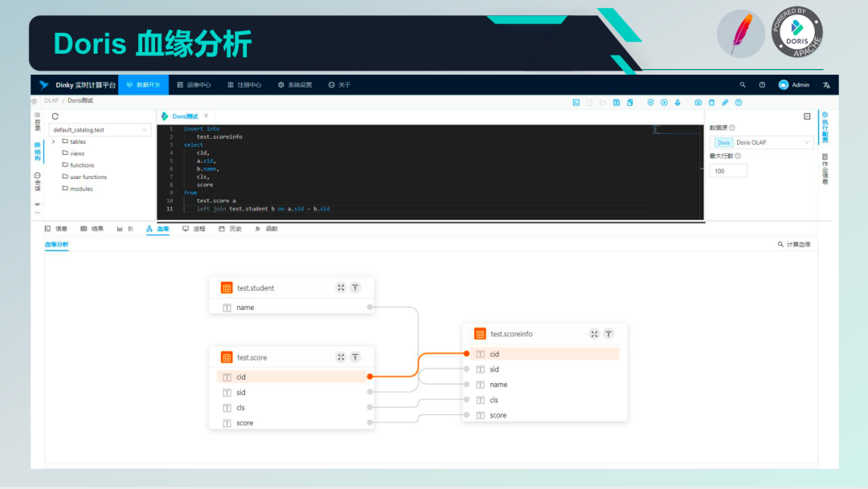
Task: Open the 系统设置 menu
Action: [x=295, y=84]
